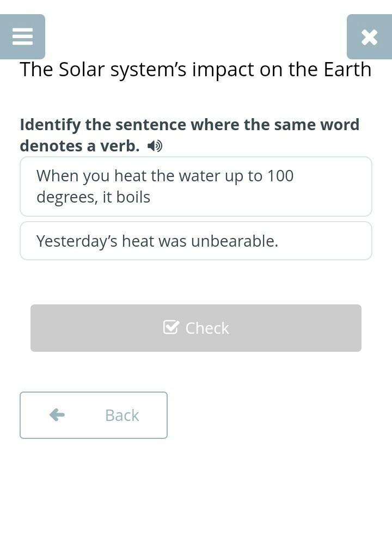Click the word "Check" label

(207, 328)
